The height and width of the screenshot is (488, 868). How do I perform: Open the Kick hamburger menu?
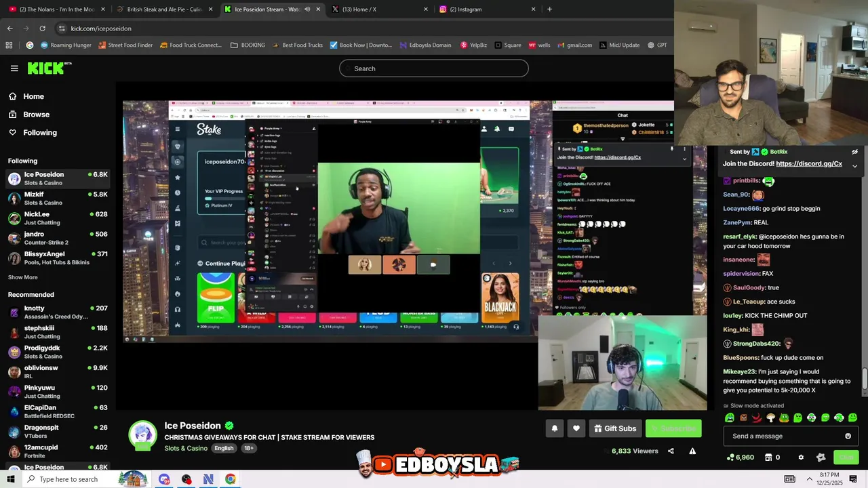pos(14,68)
